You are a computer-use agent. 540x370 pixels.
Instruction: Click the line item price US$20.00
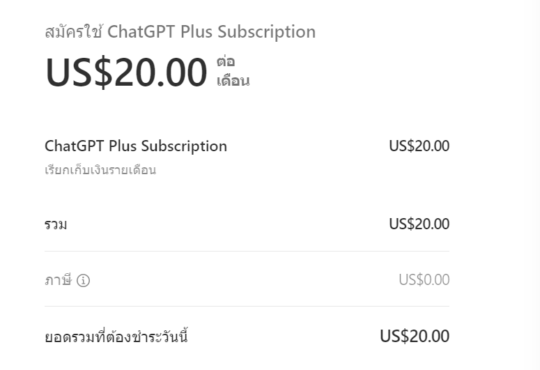[419, 146]
